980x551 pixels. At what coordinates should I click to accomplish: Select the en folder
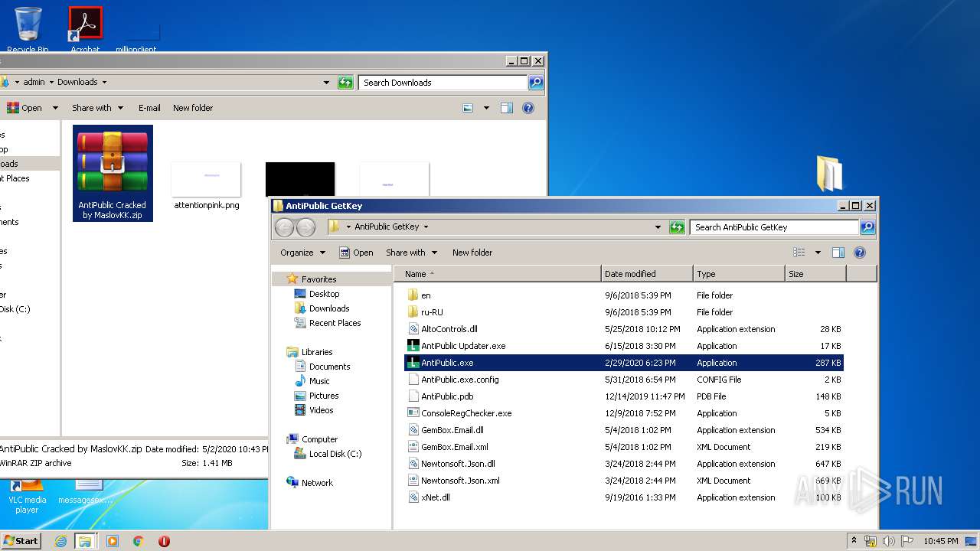pyautogui.click(x=623, y=295)
